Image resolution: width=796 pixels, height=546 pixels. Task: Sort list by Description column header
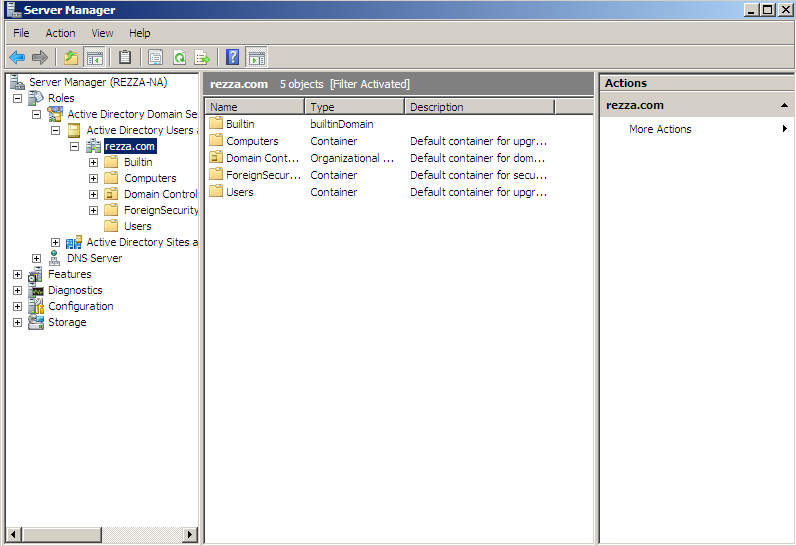point(479,107)
